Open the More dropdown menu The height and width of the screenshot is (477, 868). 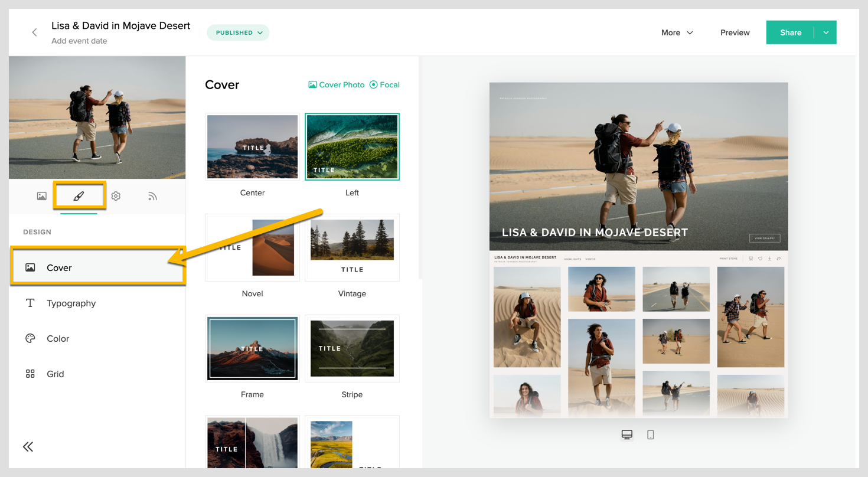point(677,32)
